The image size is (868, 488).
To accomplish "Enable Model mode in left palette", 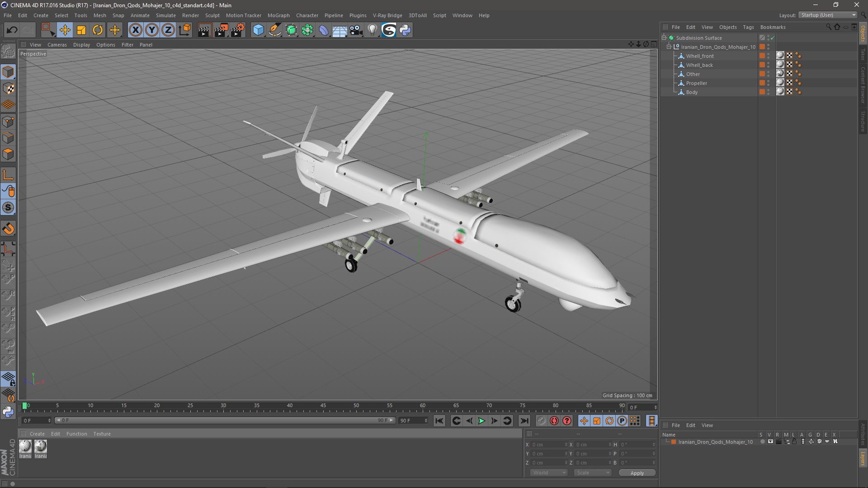I will point(8,72).
